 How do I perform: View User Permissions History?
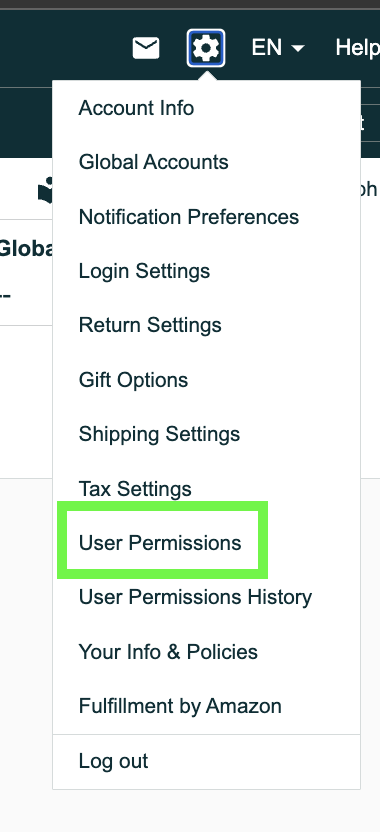[195, 597]
